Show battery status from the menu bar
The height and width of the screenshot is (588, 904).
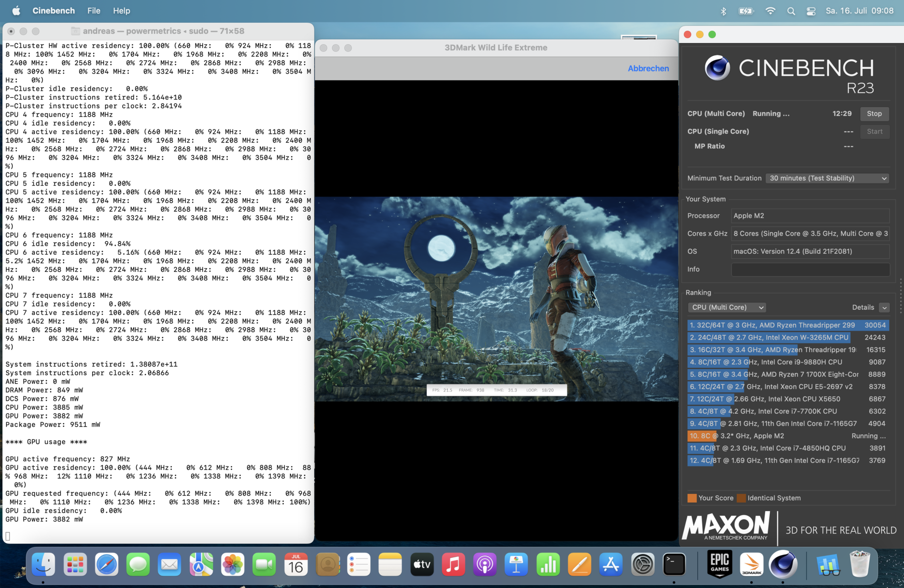coord(746,11)
